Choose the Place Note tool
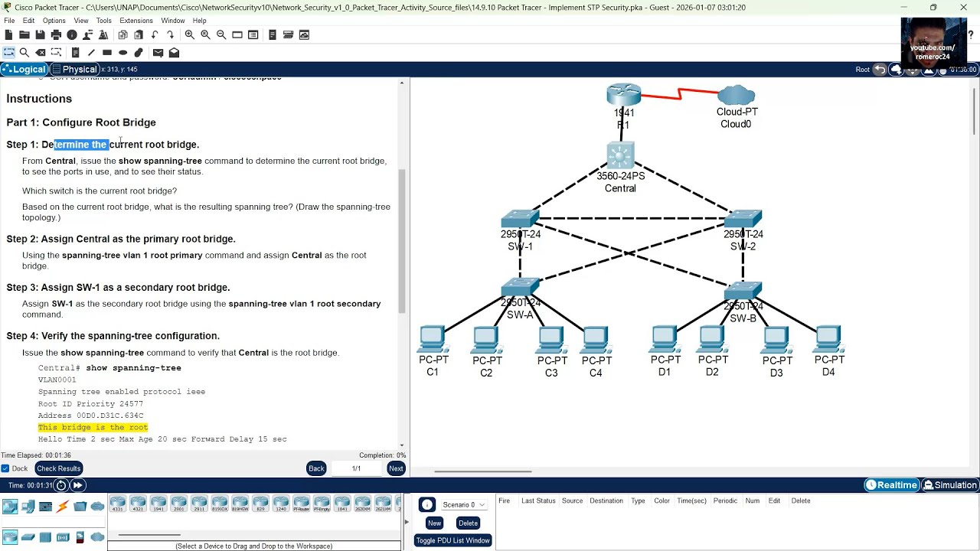The image size is (980, 551). (x=75, y=52)
